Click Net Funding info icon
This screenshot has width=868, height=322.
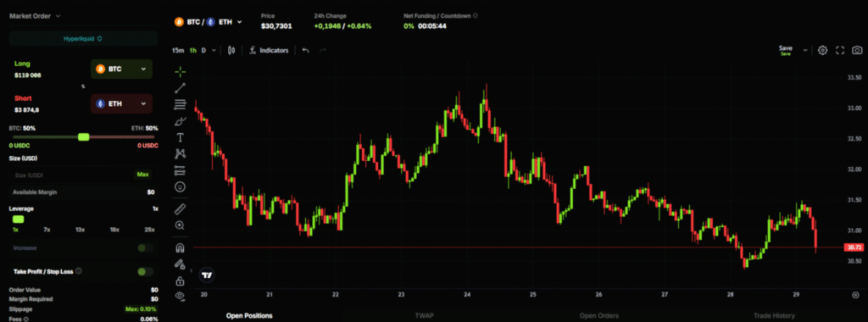tap(476, 16)
